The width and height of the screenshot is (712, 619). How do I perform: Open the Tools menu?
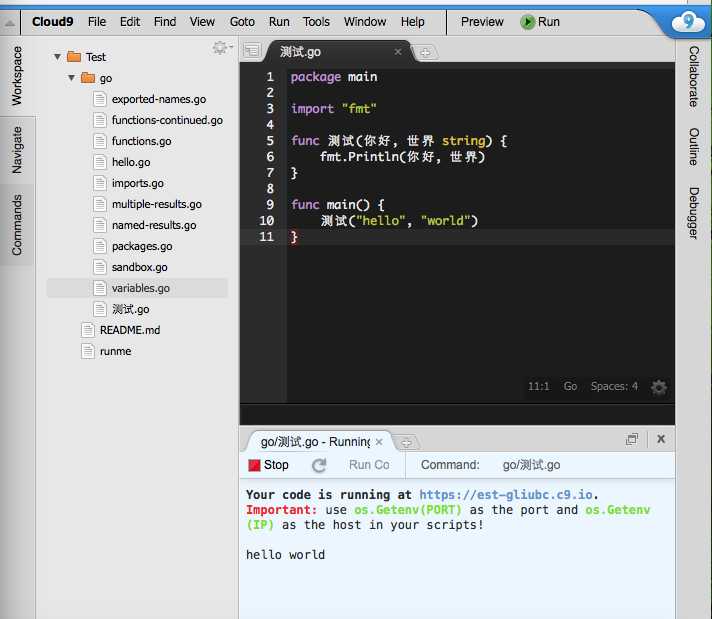(x=316, y=22)
